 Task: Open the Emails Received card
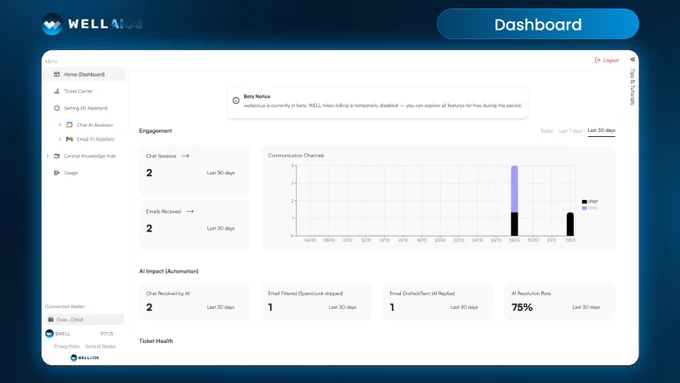point(194,226)
